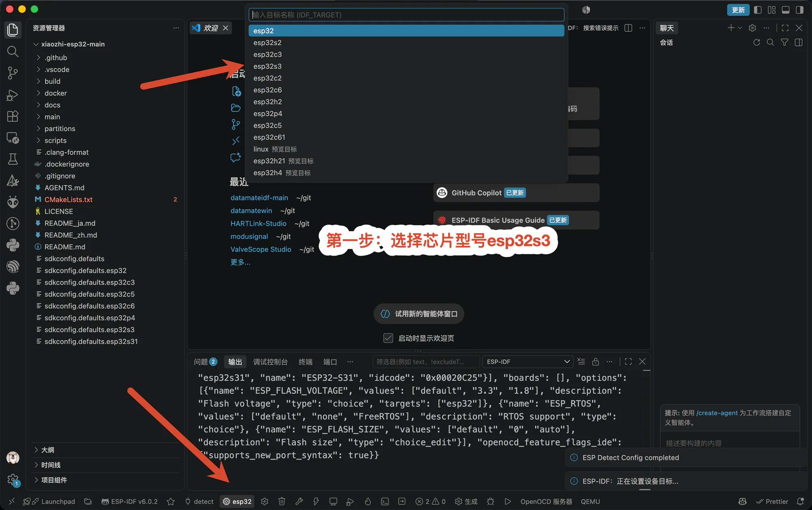Clear the output panel
This screenshot has width=812, height=510.
tap(581, 362)
